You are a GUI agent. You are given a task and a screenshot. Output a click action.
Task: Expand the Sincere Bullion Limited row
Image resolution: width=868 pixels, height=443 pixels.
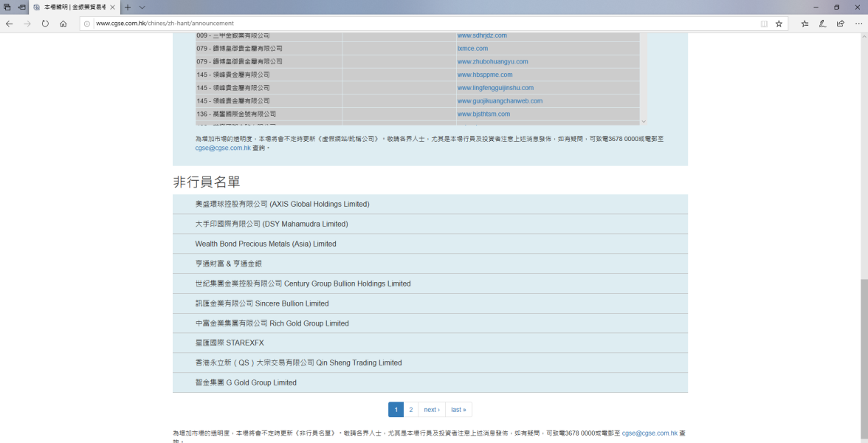coord(262,303)
